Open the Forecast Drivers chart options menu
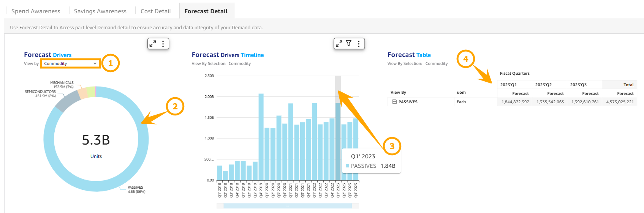This screenshot has width=644, height=213. click(x=163, y=44)
